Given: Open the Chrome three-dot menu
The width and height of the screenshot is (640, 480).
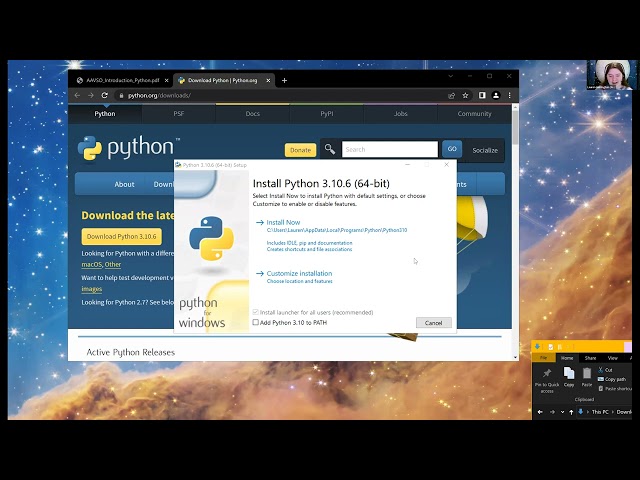Looking at the screenshot, I should [509, 95].
